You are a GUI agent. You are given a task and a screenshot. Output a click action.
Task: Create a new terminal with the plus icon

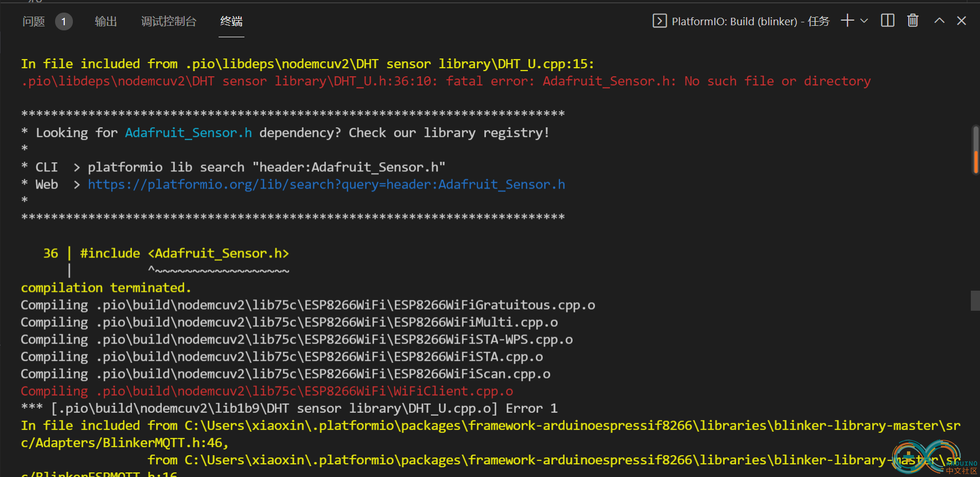847,21
